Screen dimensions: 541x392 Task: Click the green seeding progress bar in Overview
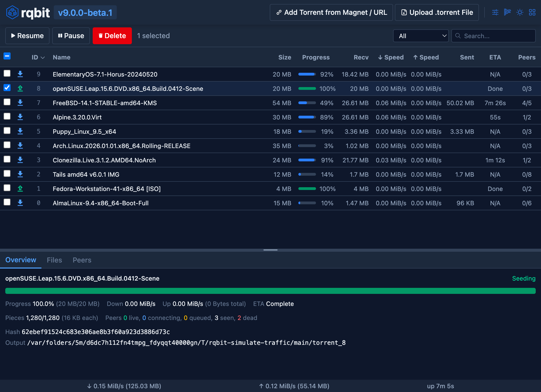[x=270, y=291]
